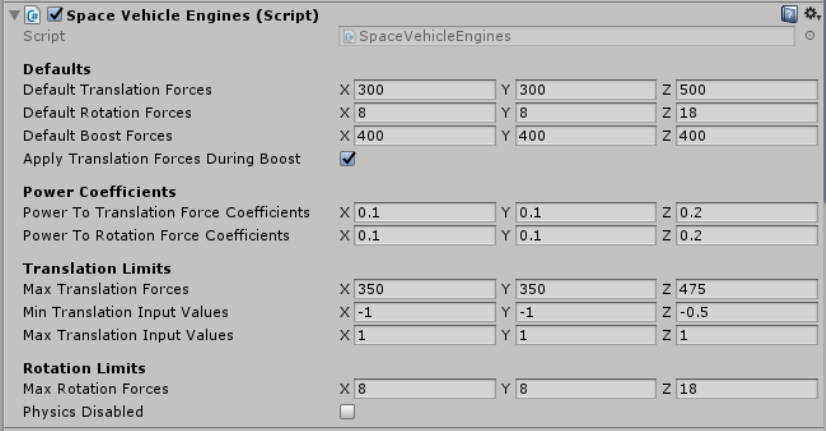Click the Max Rotation Forces Z field
Image resolution: width=826 pixels, height=431 pixels.
pyautogui.click(x=744, y=389)
